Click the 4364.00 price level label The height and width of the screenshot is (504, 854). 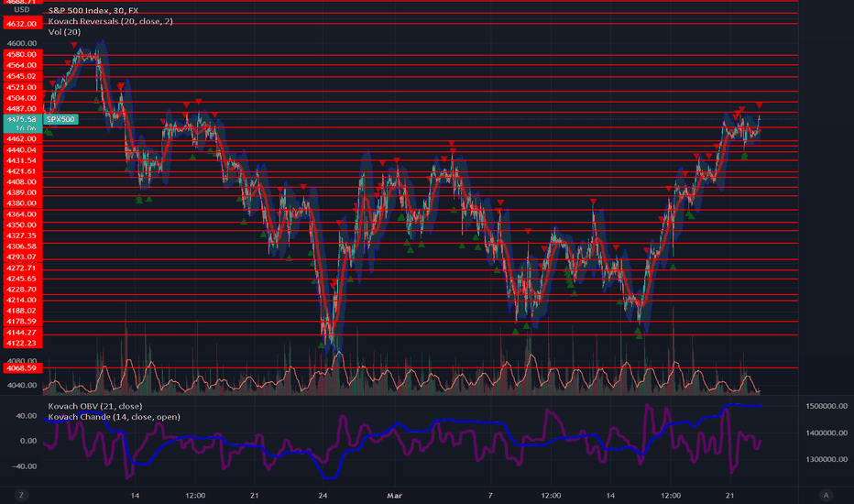22,214
